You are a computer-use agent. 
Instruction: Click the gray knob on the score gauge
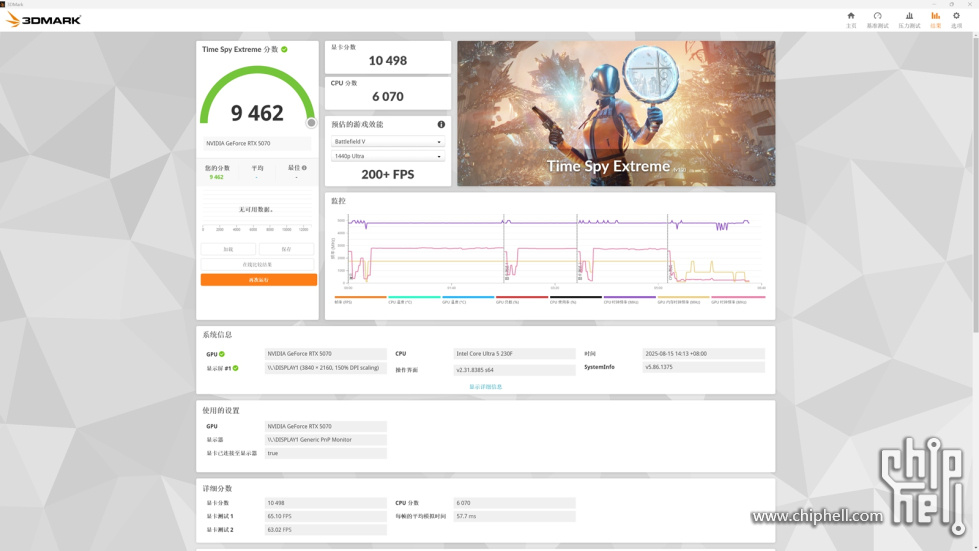(311, 123)
